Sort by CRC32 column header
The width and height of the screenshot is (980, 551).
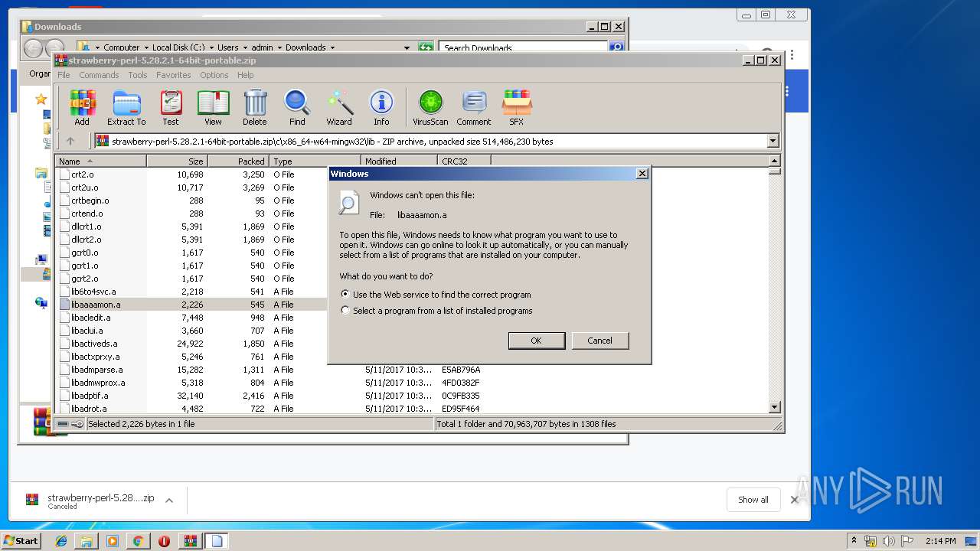[464, 161]
